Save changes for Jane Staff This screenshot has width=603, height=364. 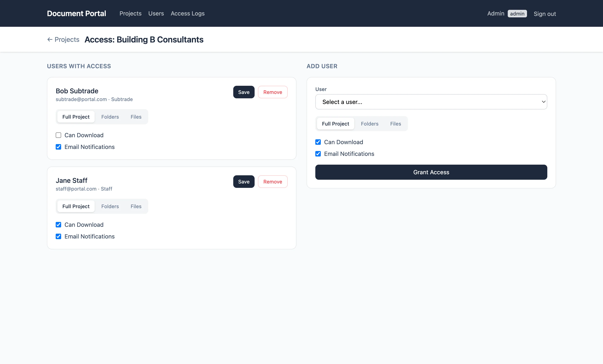coord(244,181)
